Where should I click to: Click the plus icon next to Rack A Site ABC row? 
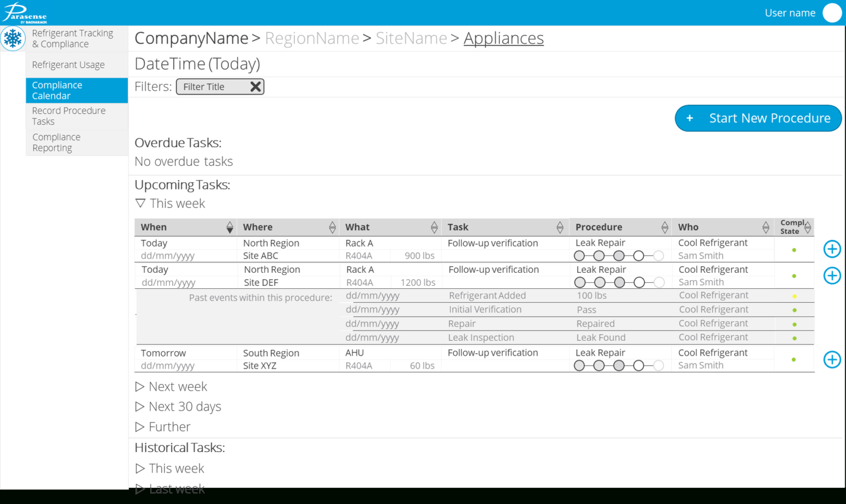pos(831,249)
